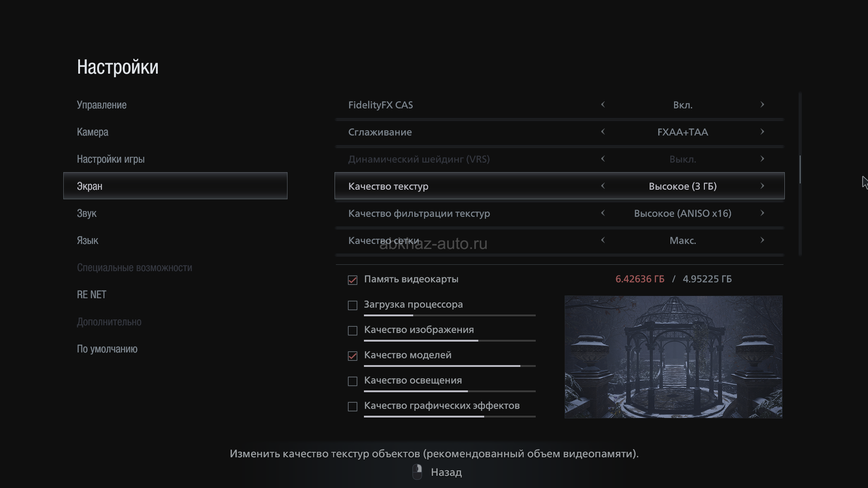The width and height of the screenshot is (868, 488).
Task: Click right arrow next to FidelityFX CAS
Action: tap(762, 105)
